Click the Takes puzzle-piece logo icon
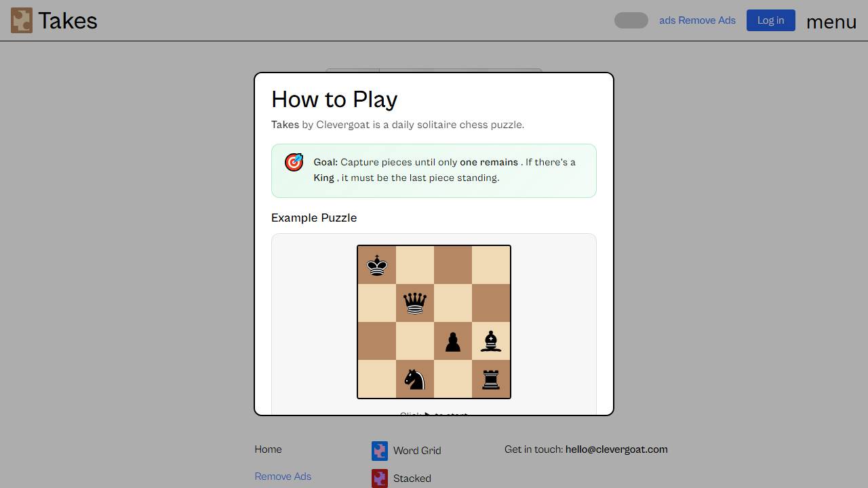The image size is (868, 488). point(22,20)
